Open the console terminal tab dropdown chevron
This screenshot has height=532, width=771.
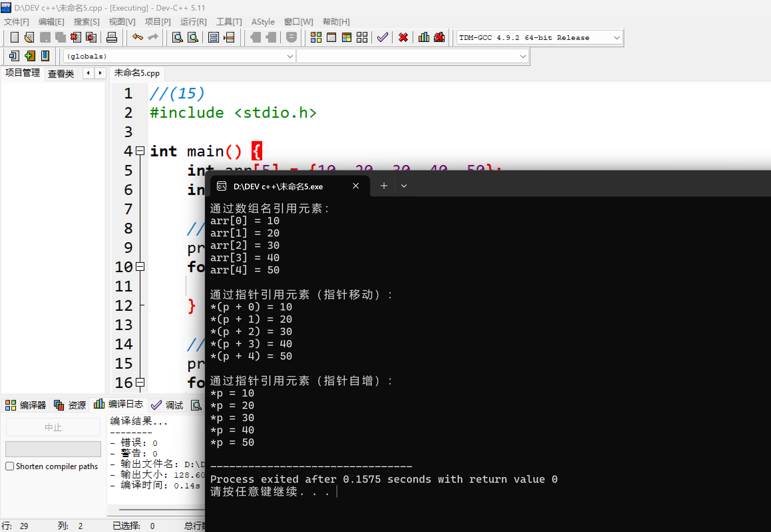(404, 186)
